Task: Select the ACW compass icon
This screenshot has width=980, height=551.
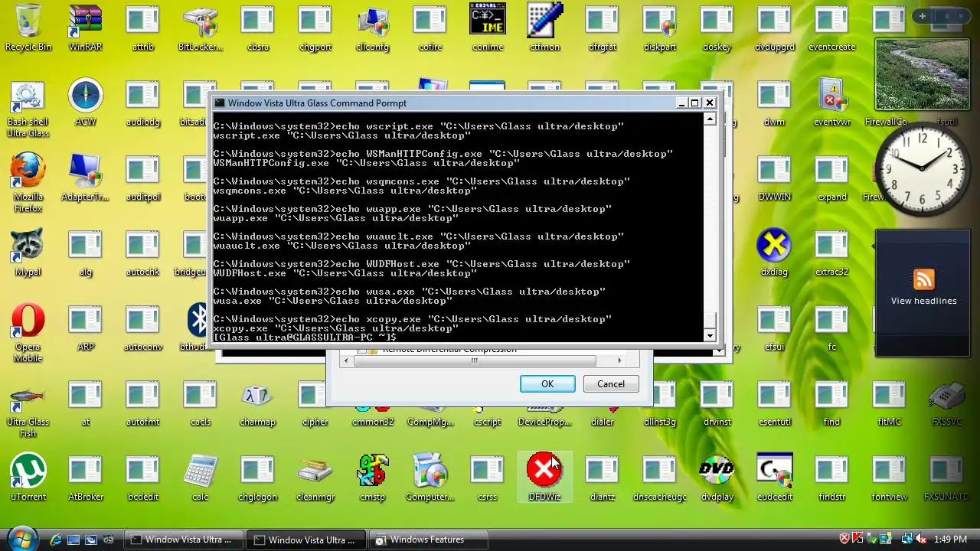Action: (85, 103)
